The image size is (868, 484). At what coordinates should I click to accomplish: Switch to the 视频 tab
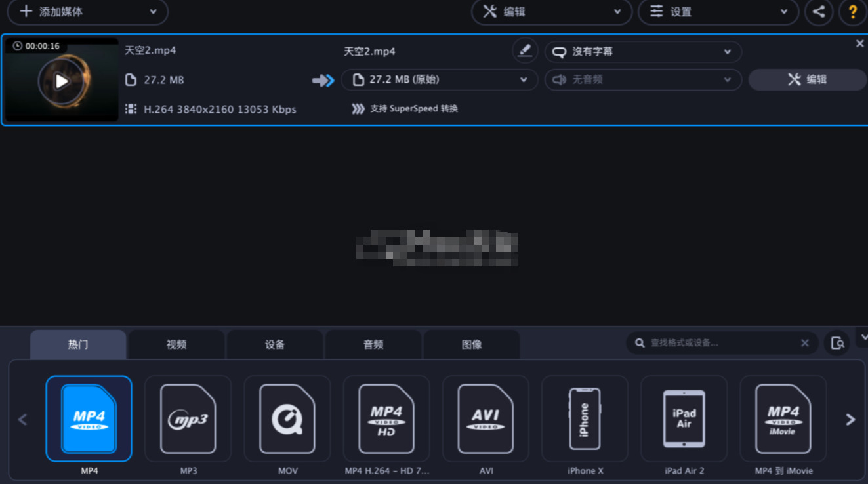click(176, 344)
